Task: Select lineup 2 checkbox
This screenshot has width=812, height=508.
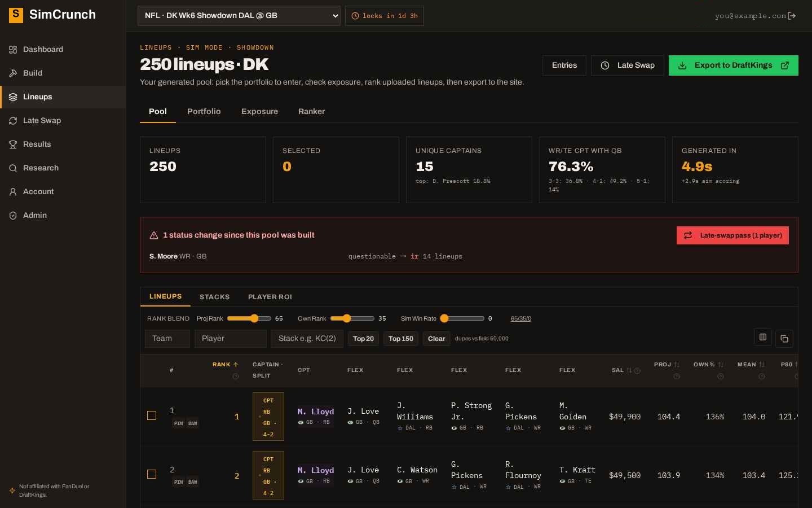Action: pyautogui.click(x=152, y=474)
